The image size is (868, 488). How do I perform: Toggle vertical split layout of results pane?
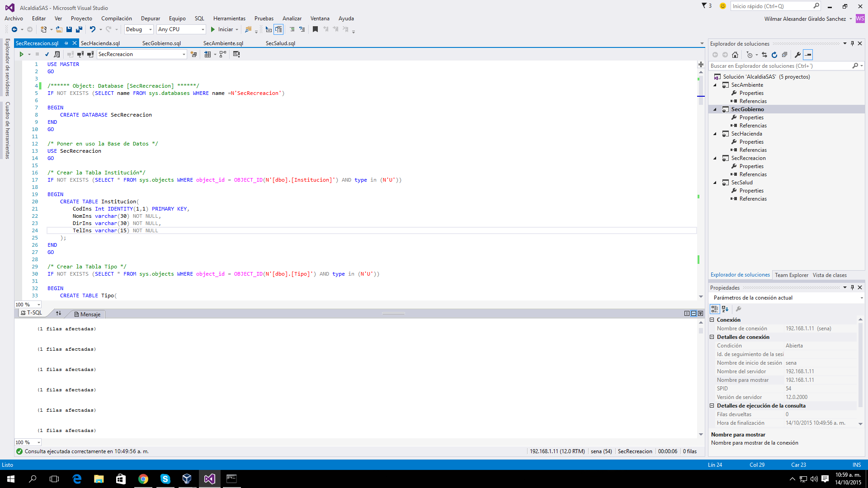pyautogui.click(x=687, y=314)
